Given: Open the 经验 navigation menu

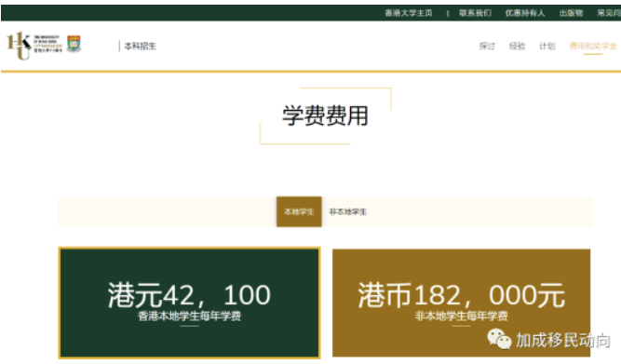Looking at the screenshot, I should tap(517, 46).
